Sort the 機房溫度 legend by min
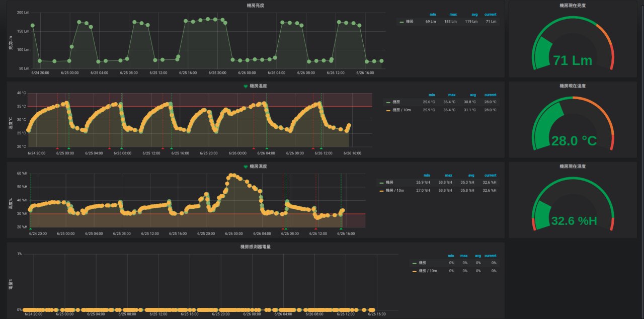This screenshot has width=644, height=319. tap(432, 95)
